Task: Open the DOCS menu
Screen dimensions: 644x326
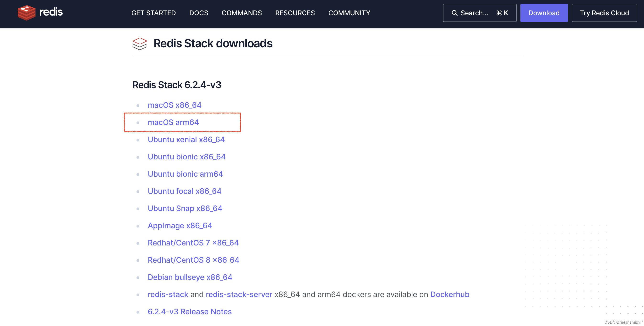Action: (x=199, y=13)
